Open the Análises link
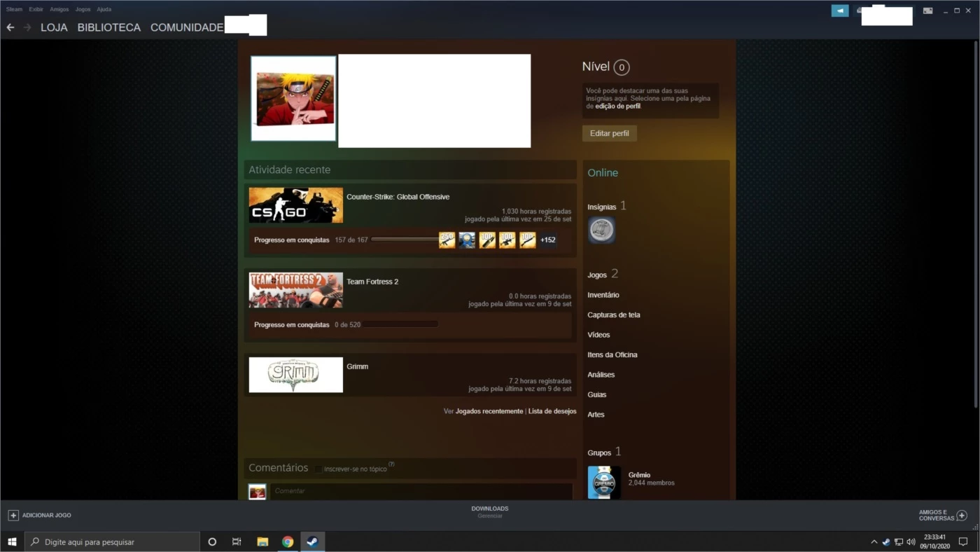Screen dimensions: 980x552 [x=601, y=375]
